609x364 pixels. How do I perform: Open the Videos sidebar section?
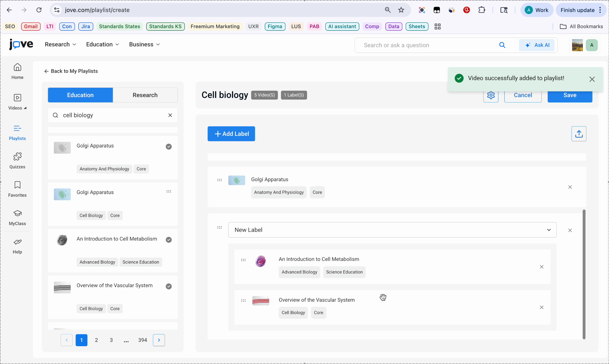click(x=18, y=102)
